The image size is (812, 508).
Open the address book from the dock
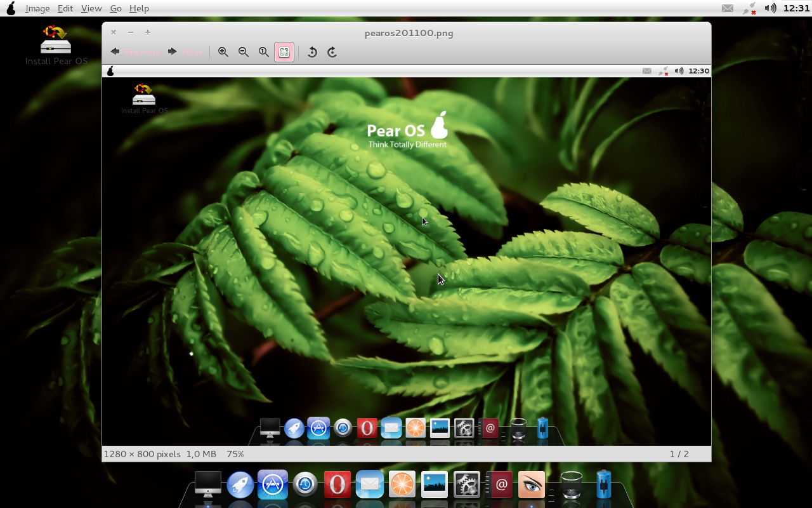pos(501,484)
